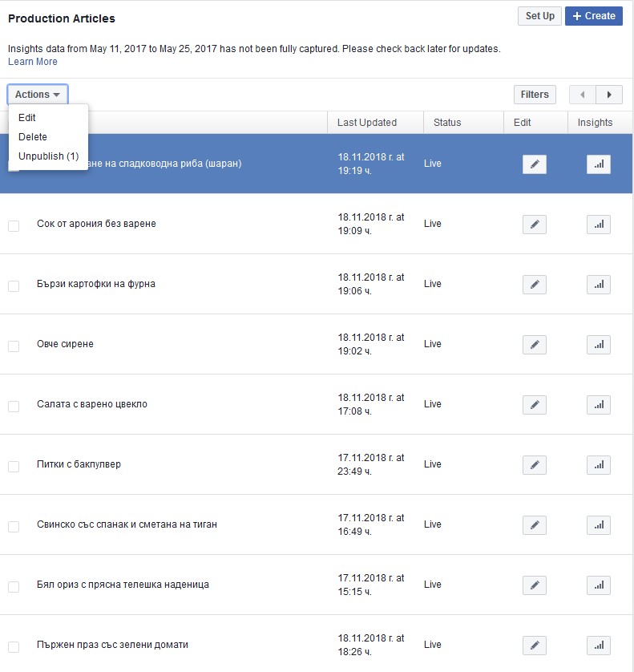Tick checkbox for Бързи картофки на фурна
Image resolution: width=634 pixels, height=672 pixels.
click(14, 285)
